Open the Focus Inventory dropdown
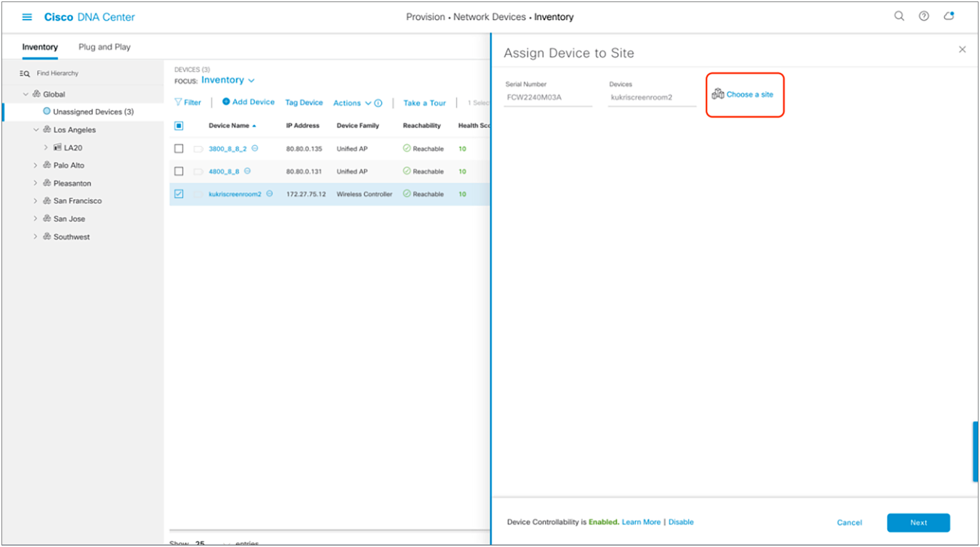The image size is (980, 547). pos(228,80)
